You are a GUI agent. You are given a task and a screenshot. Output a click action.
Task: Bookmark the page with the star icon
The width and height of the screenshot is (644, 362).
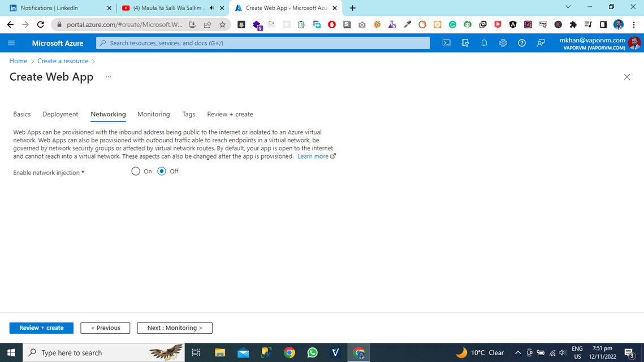(x=223, y=24)
